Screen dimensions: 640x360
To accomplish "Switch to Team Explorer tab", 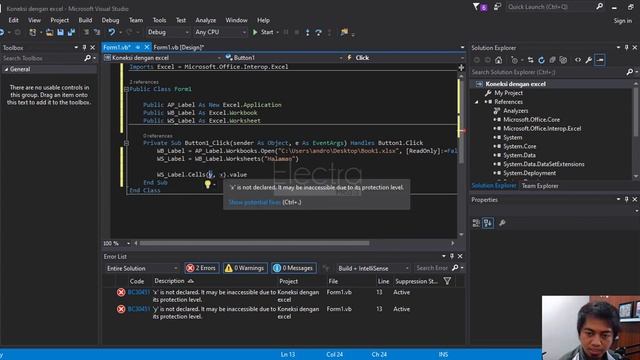I will pos(540,186).
